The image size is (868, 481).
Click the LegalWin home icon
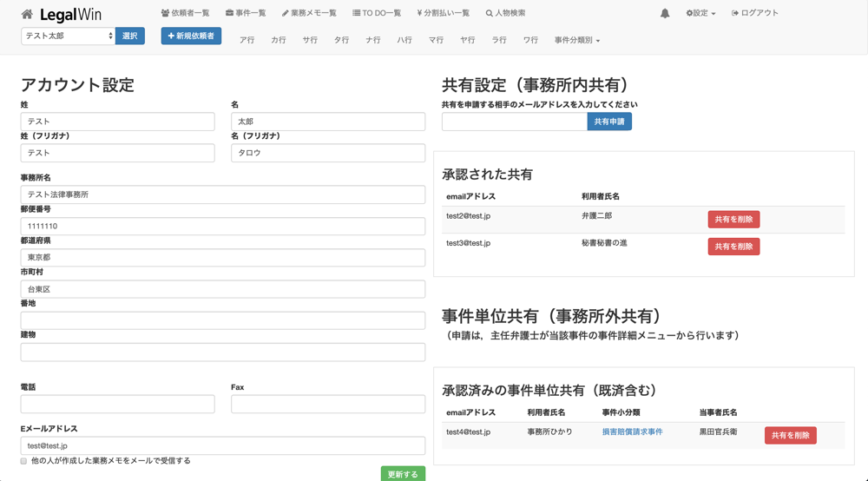coord(27,14)
